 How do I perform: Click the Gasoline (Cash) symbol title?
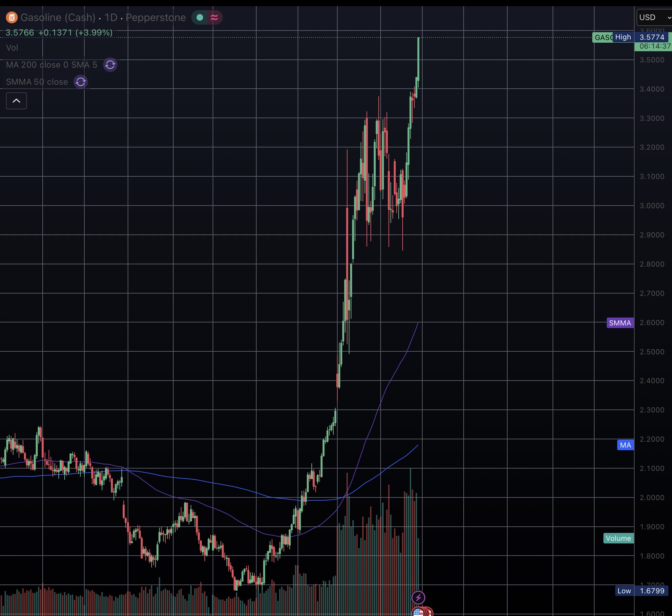(x=58, y=17)
